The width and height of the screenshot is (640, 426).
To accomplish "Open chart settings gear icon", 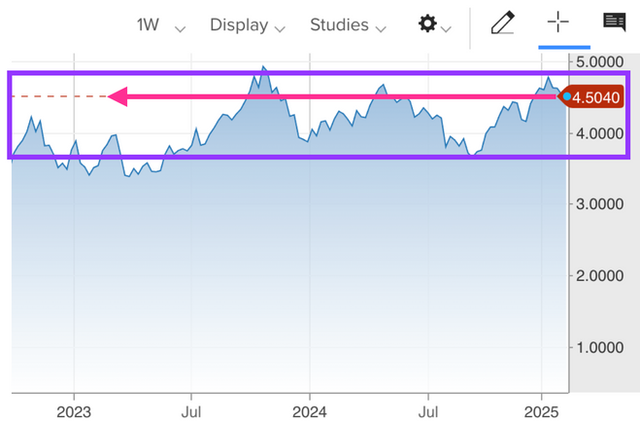I will coord(427,24).
